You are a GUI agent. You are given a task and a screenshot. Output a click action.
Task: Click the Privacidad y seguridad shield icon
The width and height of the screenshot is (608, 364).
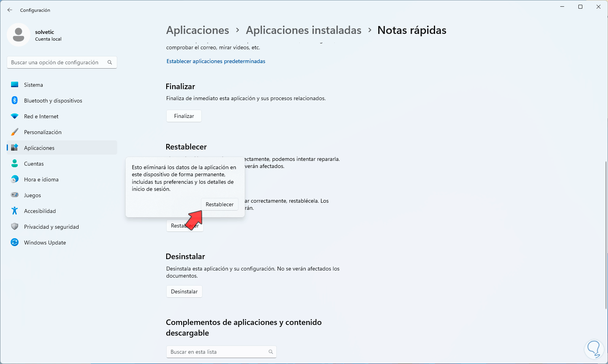pos(15,227)
